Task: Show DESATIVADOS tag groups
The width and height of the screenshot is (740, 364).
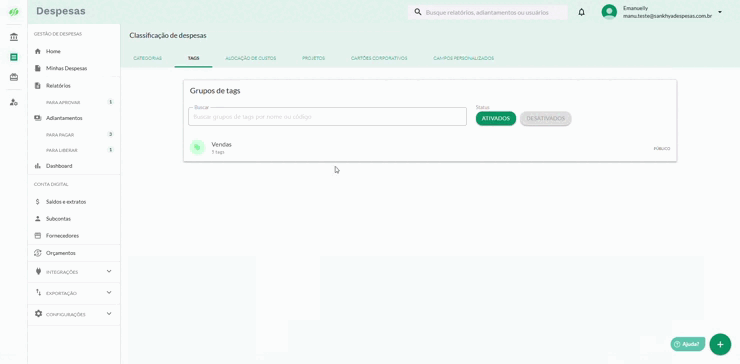Action: [x=546, y=119]
